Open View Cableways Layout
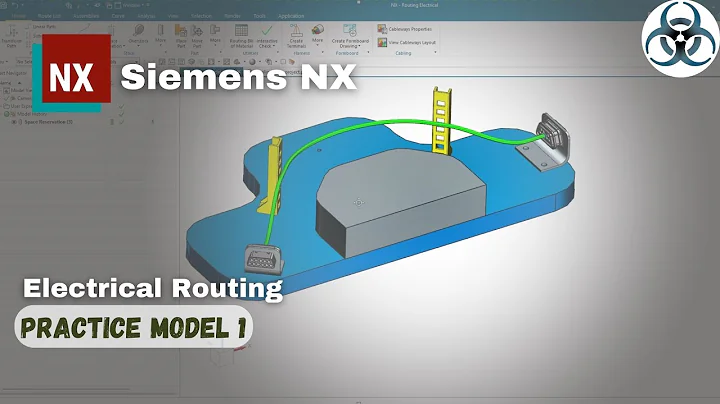The image size is (720, 404). point(406,42)
